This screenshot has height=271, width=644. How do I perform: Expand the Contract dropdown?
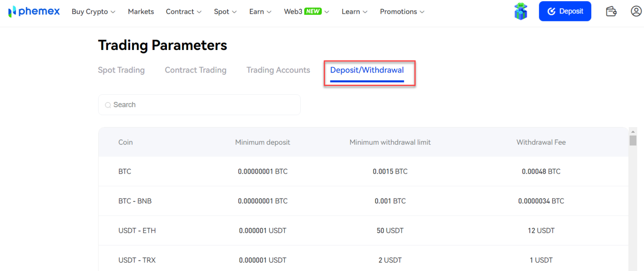click(183, 12)
